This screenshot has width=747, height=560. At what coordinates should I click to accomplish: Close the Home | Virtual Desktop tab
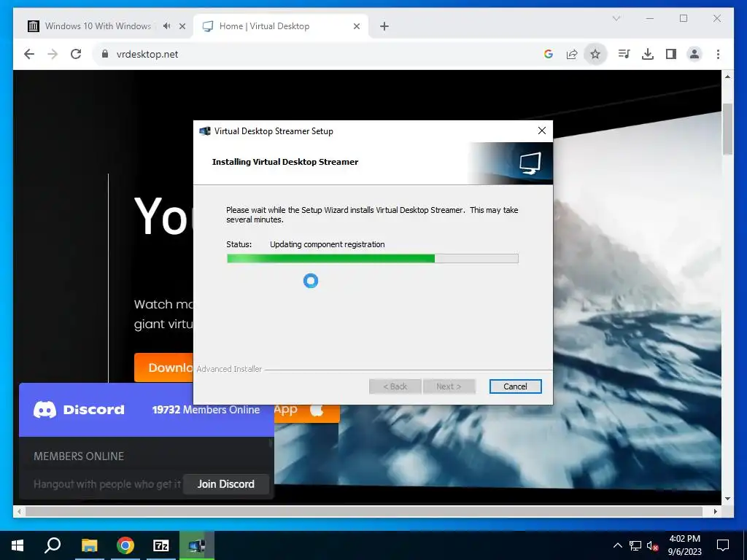356,26
